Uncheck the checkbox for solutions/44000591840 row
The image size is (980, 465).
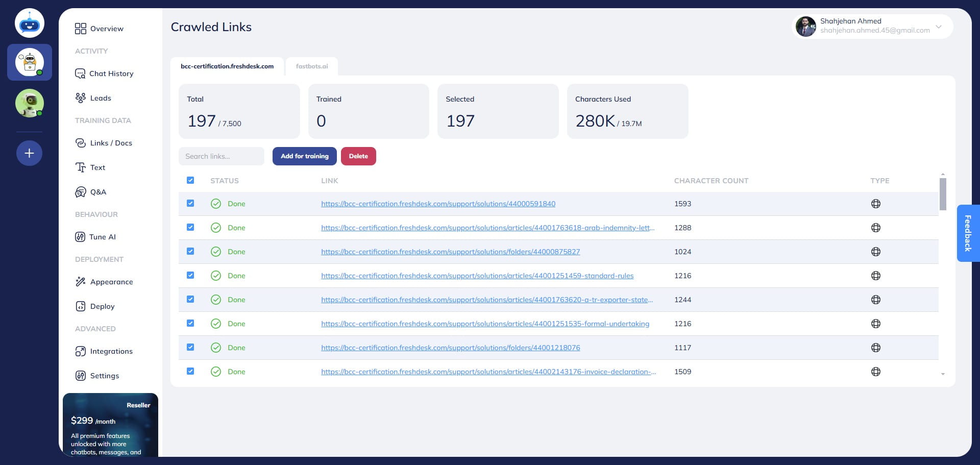tap(190, 203)
